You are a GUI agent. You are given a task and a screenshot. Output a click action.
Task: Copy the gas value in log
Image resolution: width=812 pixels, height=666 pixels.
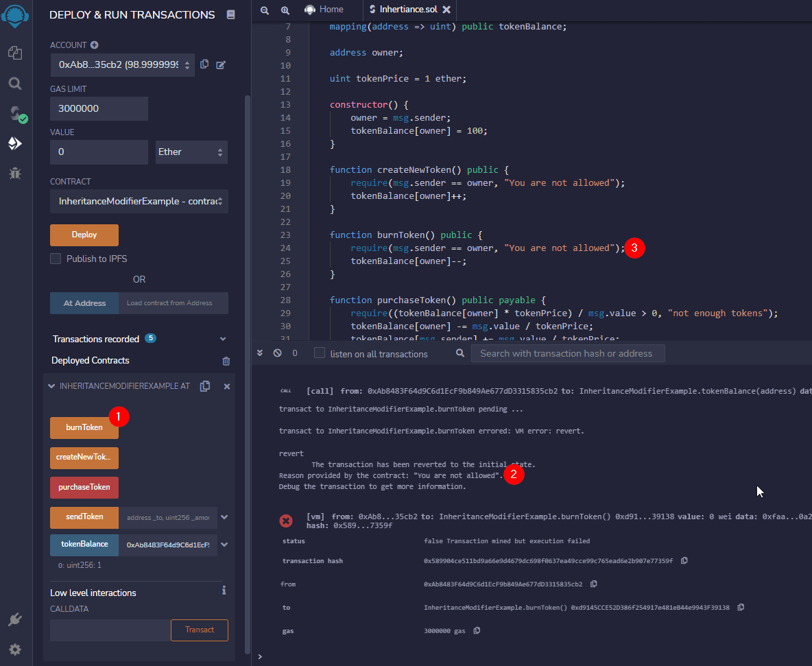click(477, 631)
